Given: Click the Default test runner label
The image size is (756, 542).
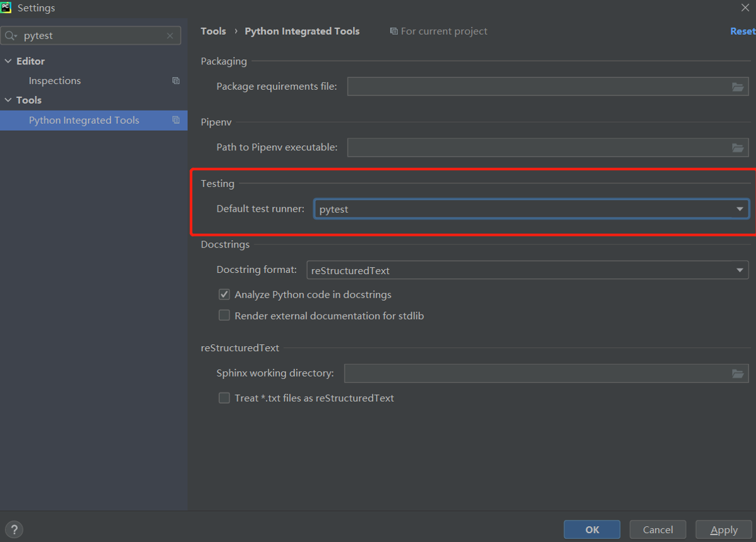Looking at the screenshot, I should click(260, 209).
